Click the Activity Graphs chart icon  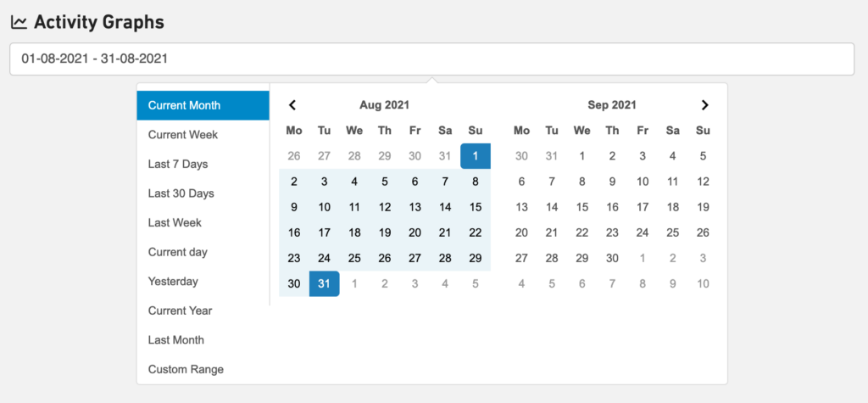(19, 22)
